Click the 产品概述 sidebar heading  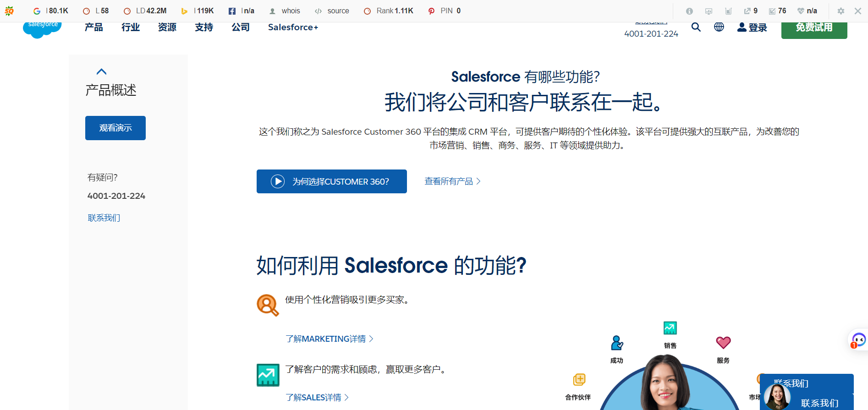point(111,90)
